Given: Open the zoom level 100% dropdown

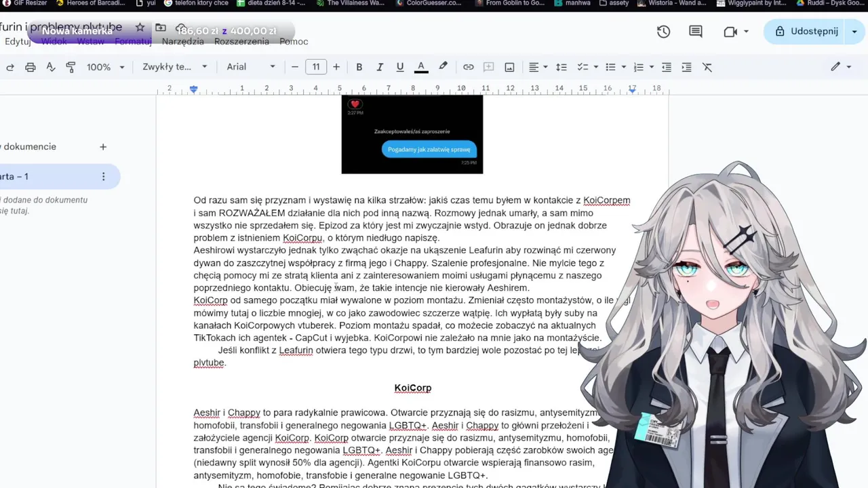Looking at the screenshot, I should pos(106,67).
